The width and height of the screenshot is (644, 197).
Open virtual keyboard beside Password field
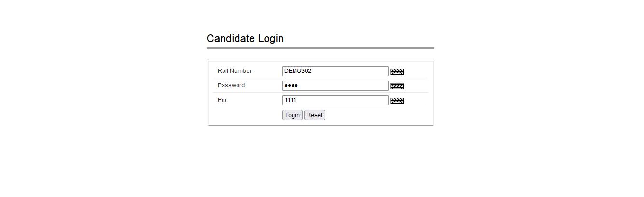click(x=397, y=86)
